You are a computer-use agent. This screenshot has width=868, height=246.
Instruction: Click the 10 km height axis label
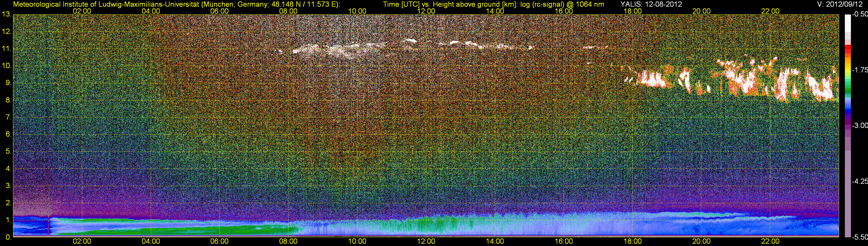pyautogui.click(x=6, y=66)
